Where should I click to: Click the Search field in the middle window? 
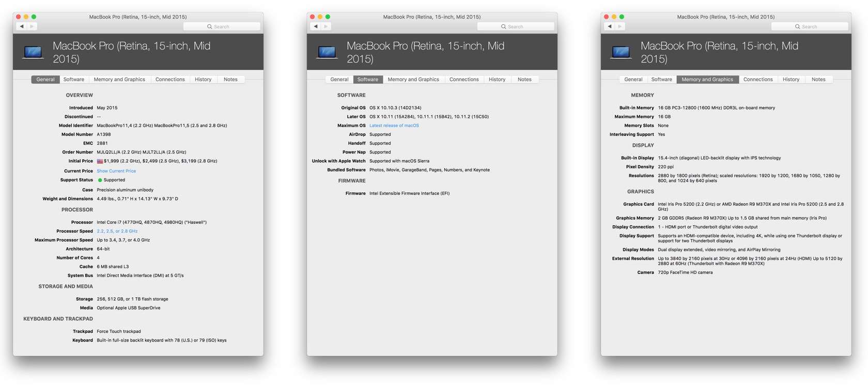pos(516,26)
